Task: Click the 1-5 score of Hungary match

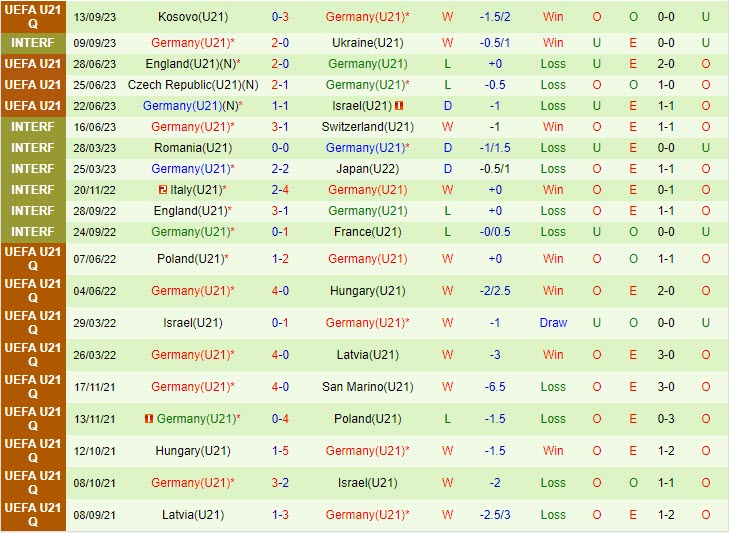Action: pos(280,451)
